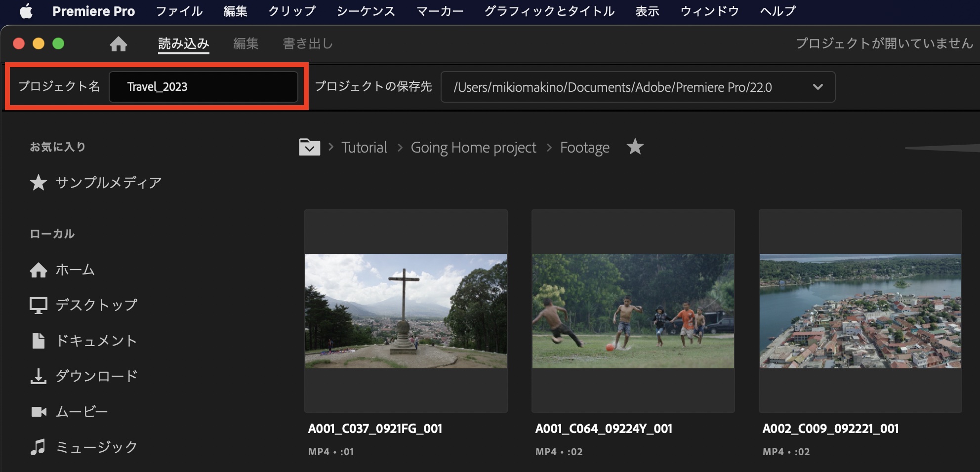Close the Premiere Pro window
Screen dimensions: 980x472
point(19,44)
